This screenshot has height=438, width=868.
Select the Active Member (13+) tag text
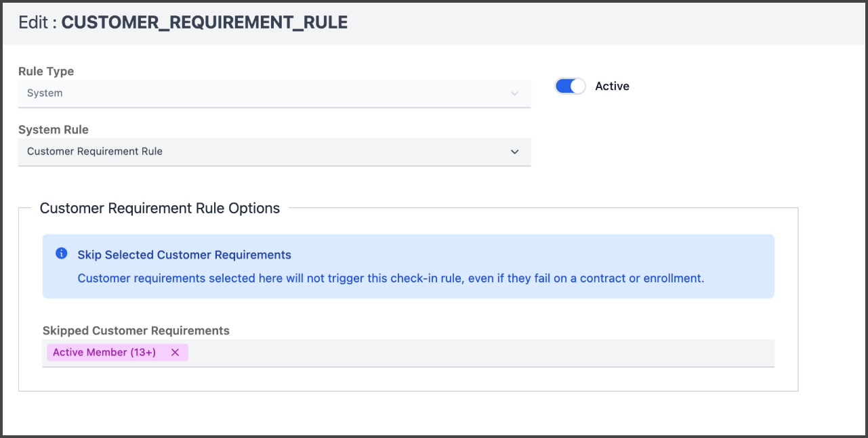pyautogui.click(x=104, y=353)
